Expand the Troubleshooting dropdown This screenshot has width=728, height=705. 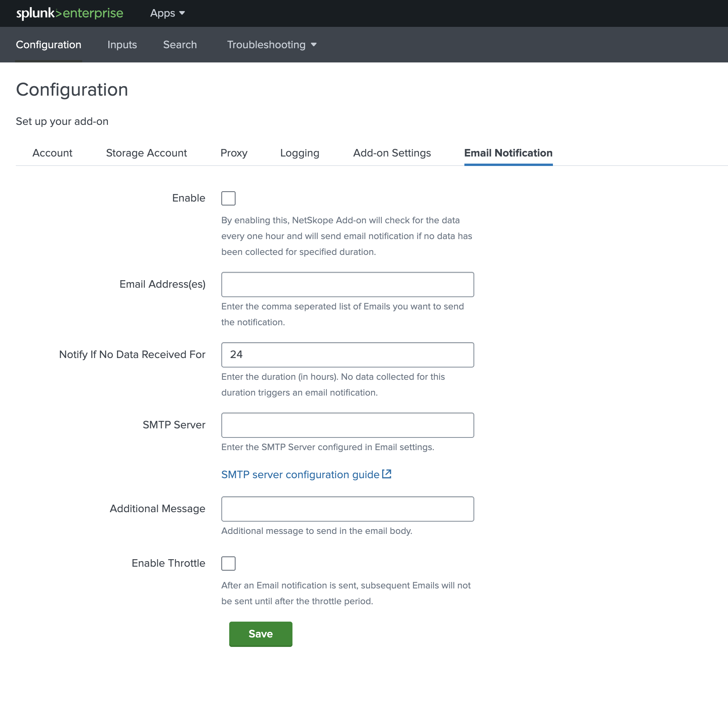point(272,45)
